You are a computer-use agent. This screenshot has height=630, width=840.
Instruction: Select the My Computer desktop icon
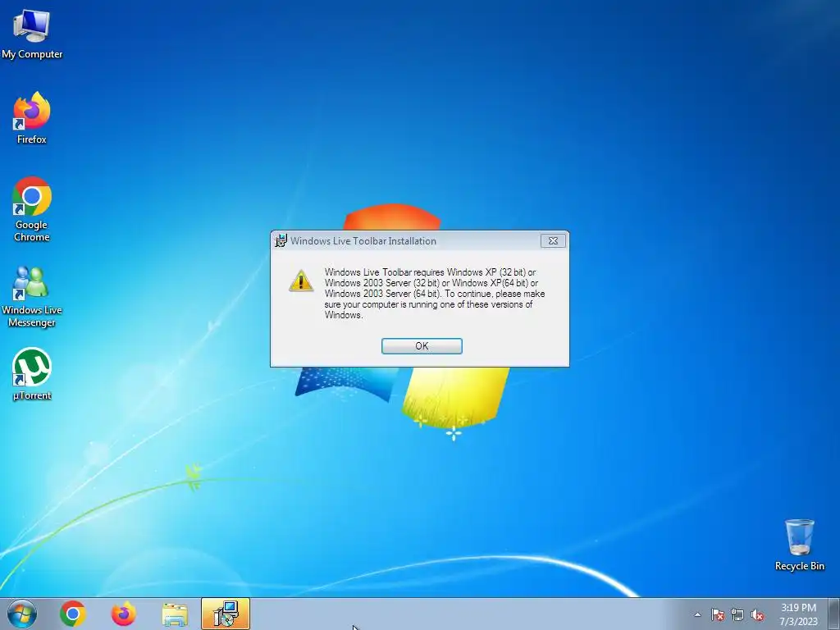click(x=32, y=34)
